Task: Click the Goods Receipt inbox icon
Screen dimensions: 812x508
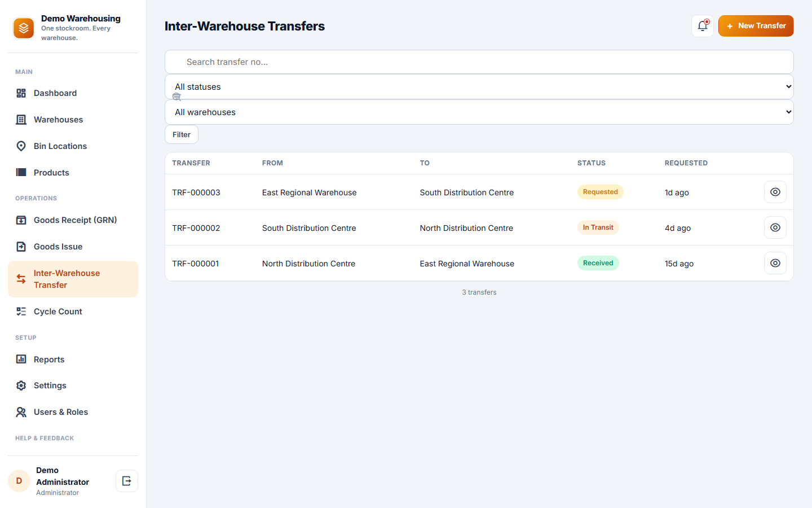Action: (x=21, y=220)
